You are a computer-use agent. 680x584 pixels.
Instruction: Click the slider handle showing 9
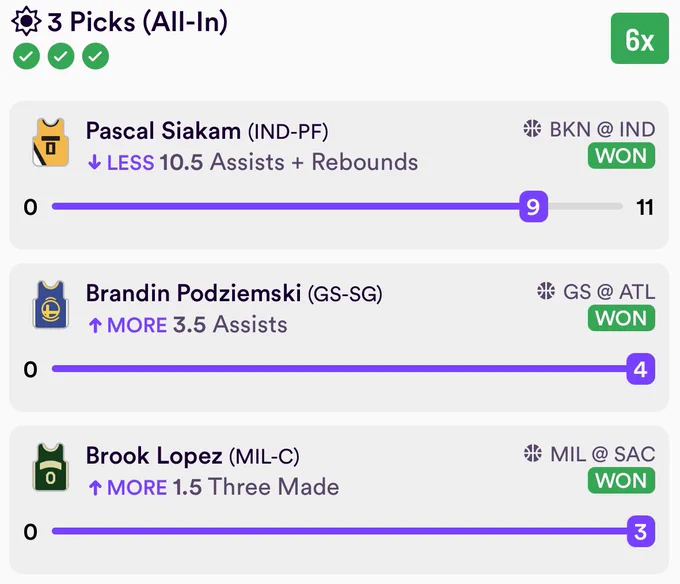[533, 206]
